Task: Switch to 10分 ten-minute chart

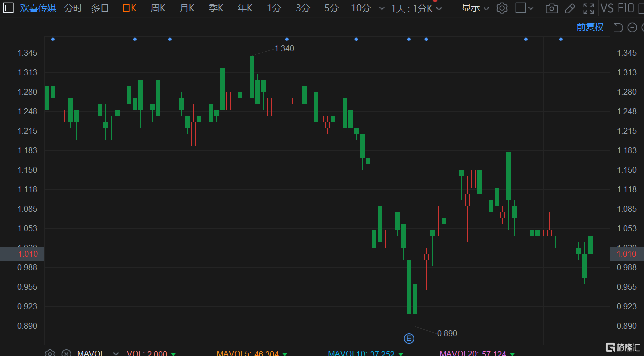Action: coord(361,8)
